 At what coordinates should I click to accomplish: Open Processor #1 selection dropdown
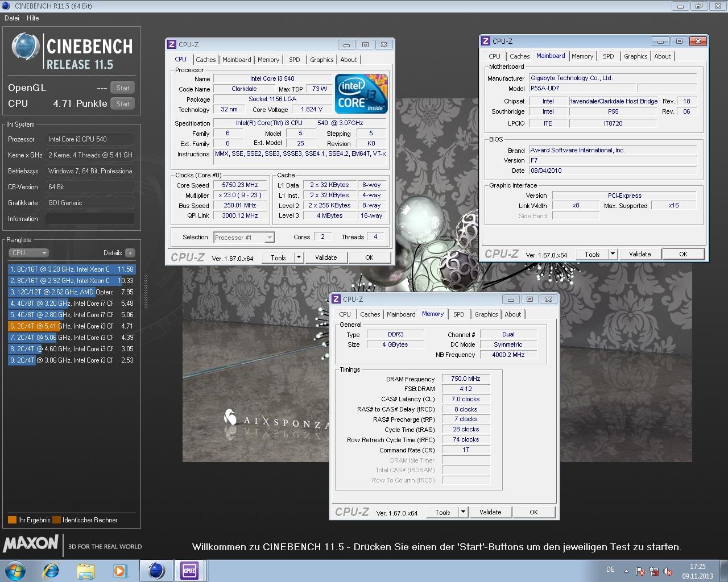244,238
